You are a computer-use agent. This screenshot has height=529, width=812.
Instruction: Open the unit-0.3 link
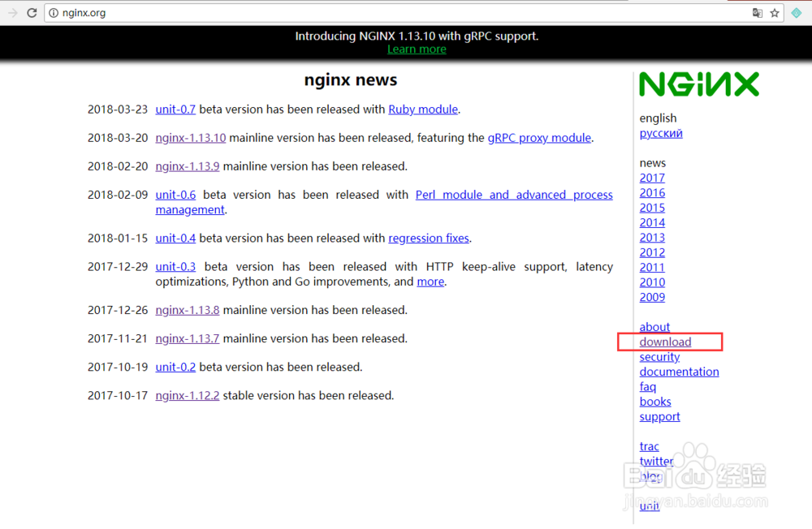(175, 267)
